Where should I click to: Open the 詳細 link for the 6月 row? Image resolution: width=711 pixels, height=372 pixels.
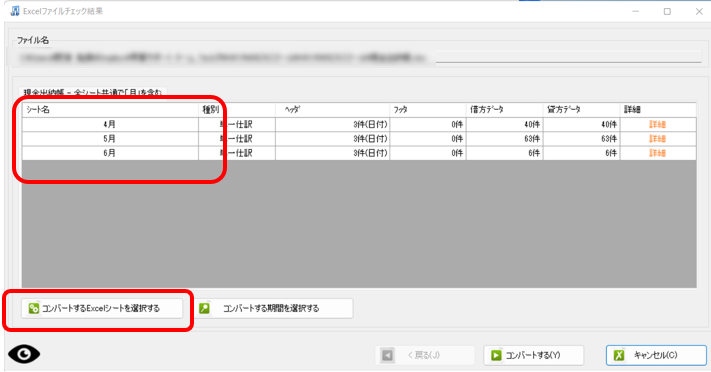pyautogui.click(x=657, y=153)
